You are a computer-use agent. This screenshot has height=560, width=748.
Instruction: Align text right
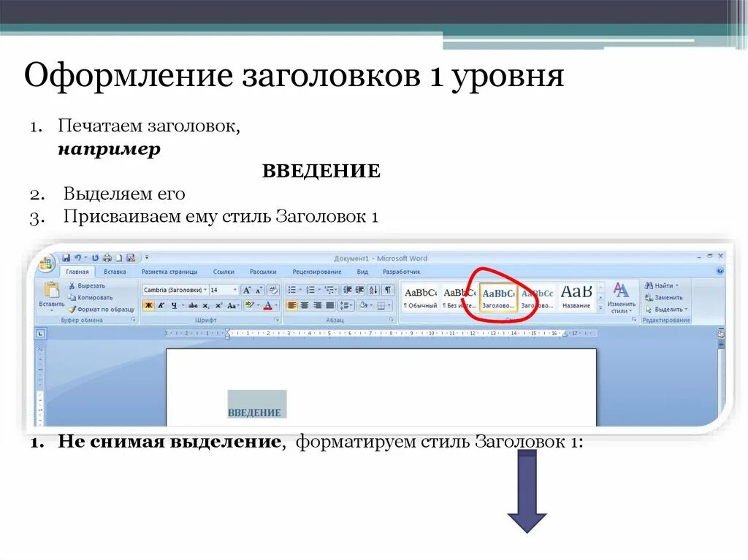317,305
